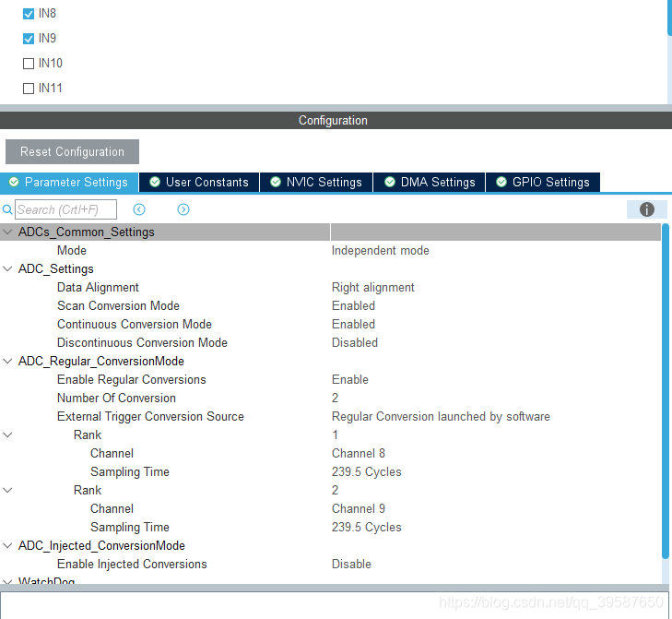Change Continuous Conversion Mode Enabled value

(353, 325)
